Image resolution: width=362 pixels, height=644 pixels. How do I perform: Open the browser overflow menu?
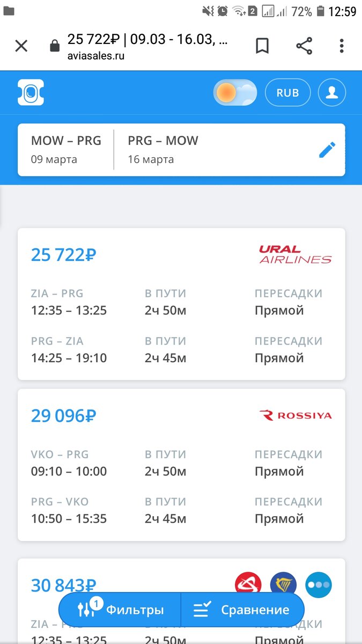coord(342,46)
